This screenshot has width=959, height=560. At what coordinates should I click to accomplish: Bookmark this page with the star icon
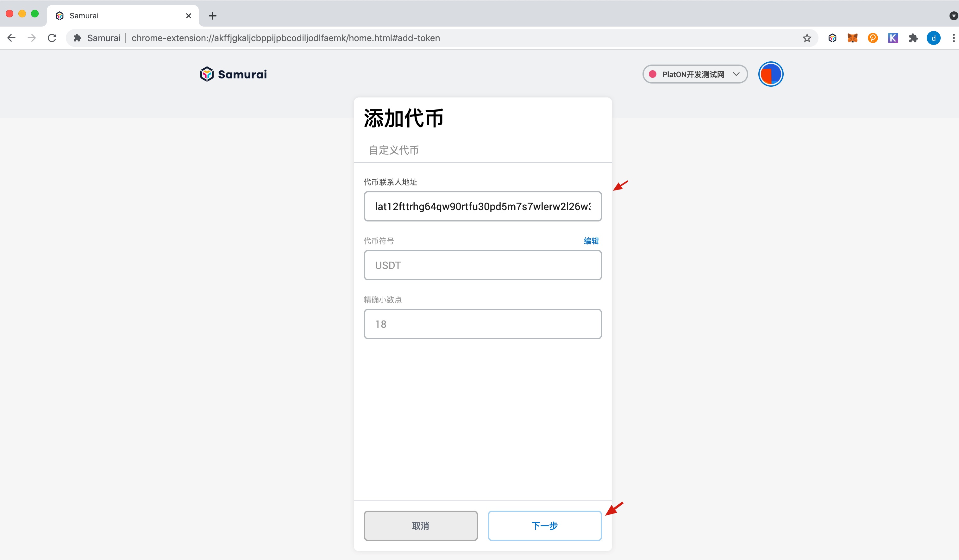807,38
